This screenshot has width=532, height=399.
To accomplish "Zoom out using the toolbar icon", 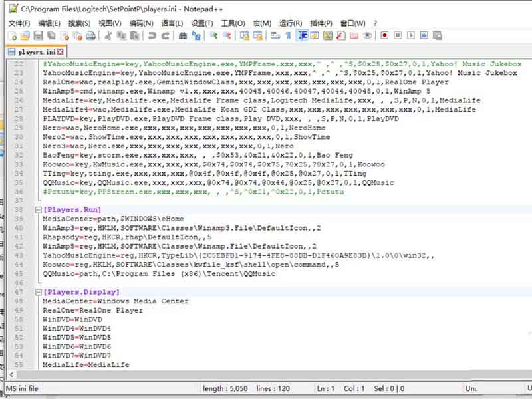I will click(x=227, y=36).
